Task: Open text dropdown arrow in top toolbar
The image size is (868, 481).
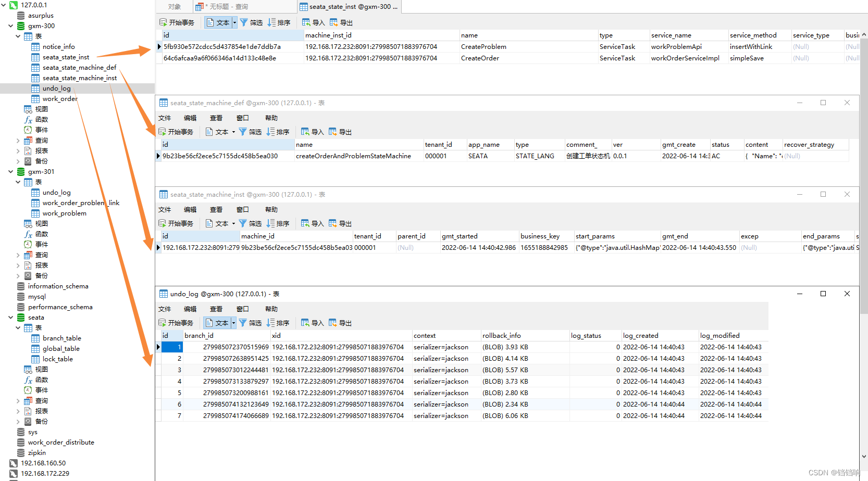Action: [234, 22]
